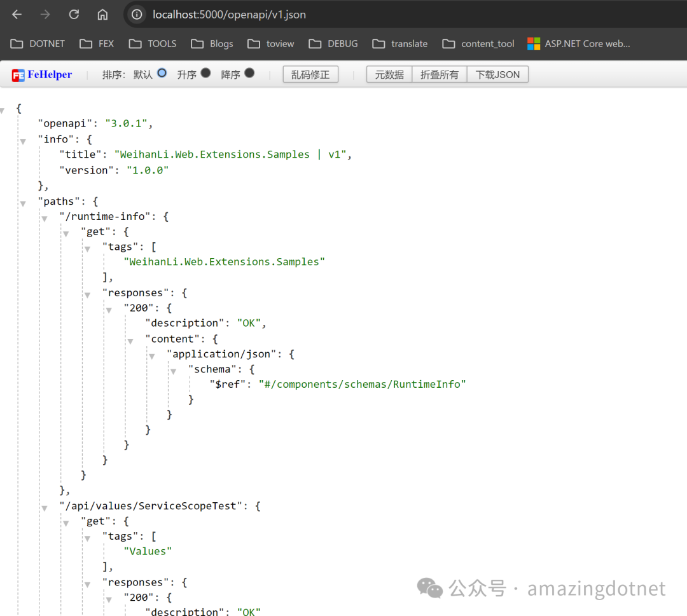
Task: Refresh the current page
Action: pos(73,14)
